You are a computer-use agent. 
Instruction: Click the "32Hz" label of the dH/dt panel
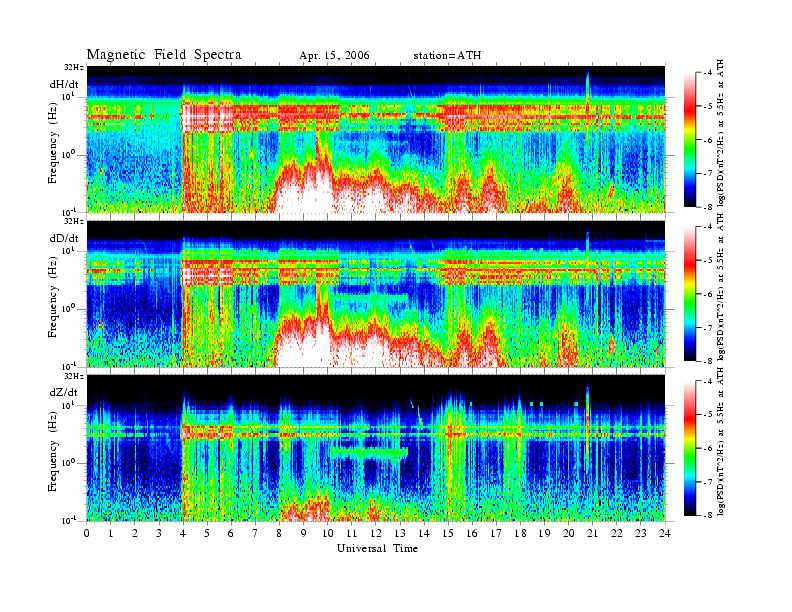tap(74, 67)
